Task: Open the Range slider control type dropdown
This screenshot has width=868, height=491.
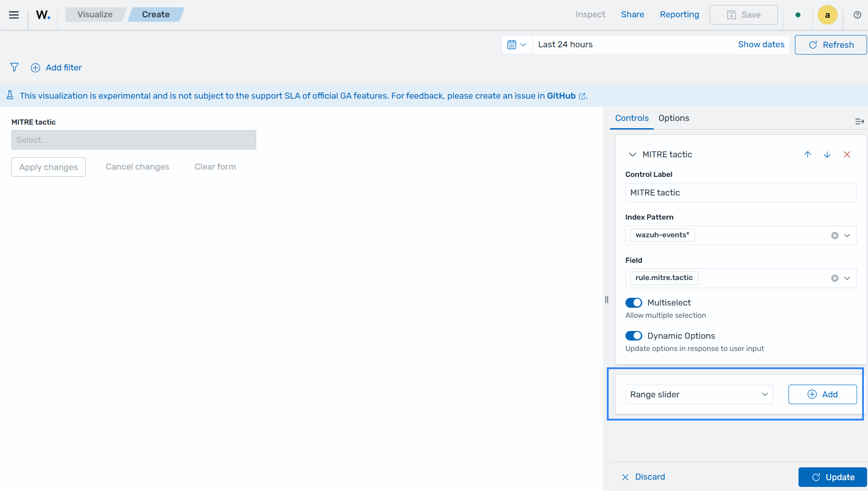Action: click(x=699, y=395)
